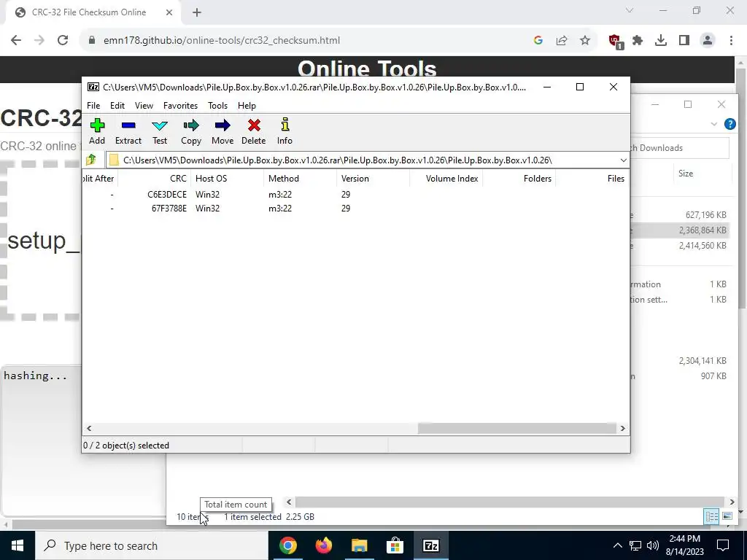This screenshot has height=560, width=747.
Task: Select the row with CRC 67F3788E
Action: (x=355, y=208)
